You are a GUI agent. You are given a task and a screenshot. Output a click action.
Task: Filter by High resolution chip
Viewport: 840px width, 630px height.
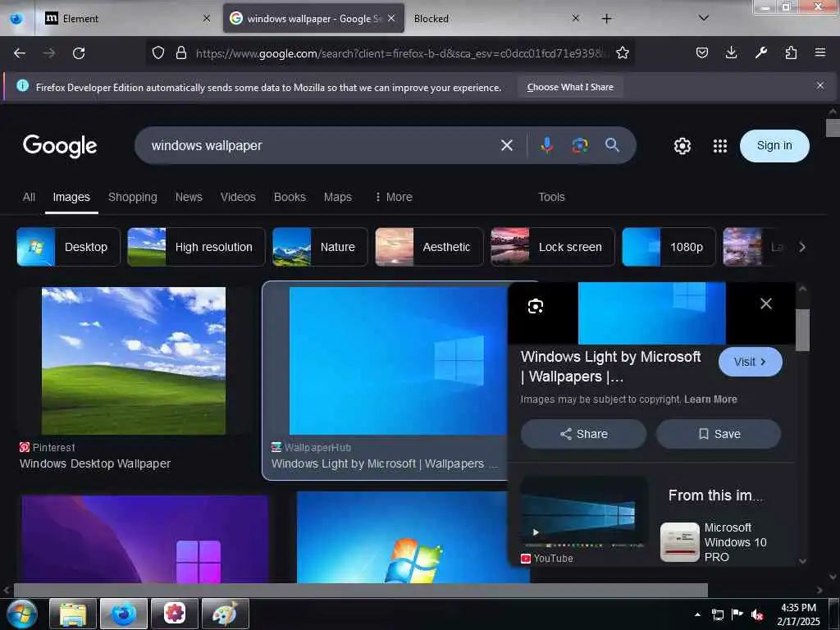tap(196, 247)
